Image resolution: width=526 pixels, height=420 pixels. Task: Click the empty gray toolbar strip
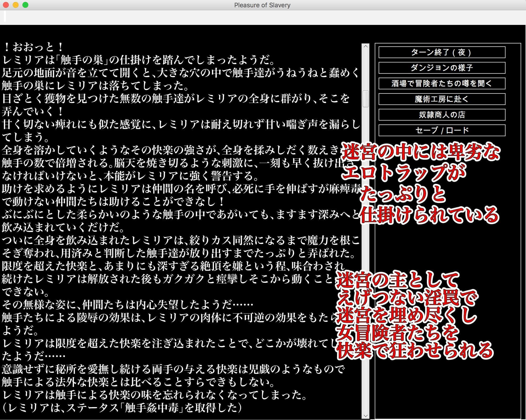coord(263,18)
